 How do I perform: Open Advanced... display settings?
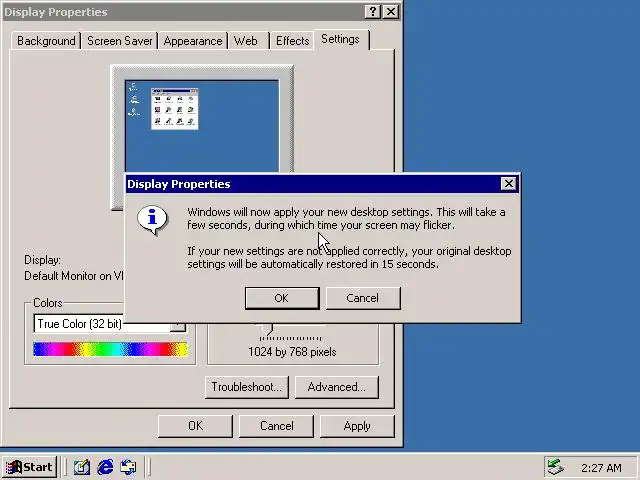click(337, 387)
